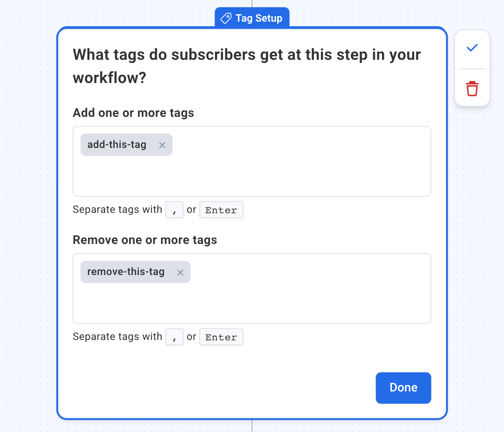504x432 pixels.
Task: Delete this step with red trash icon
Action: [472, 89]
